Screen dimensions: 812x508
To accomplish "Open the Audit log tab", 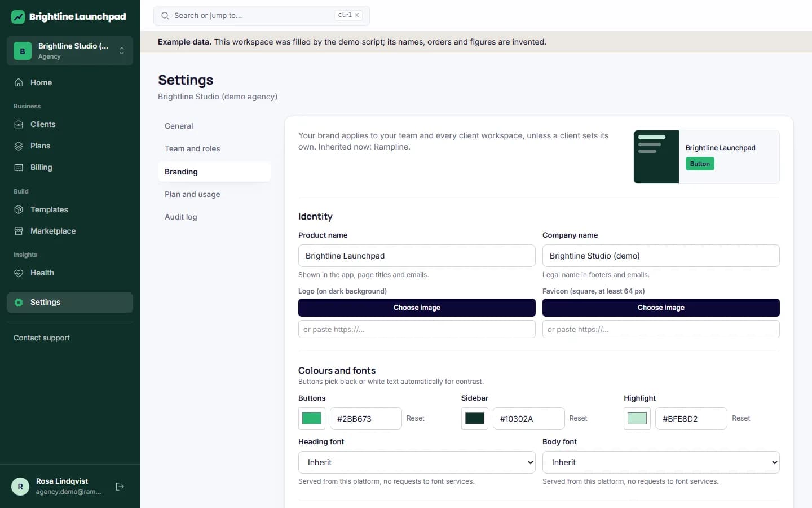I will coord(214,217).
